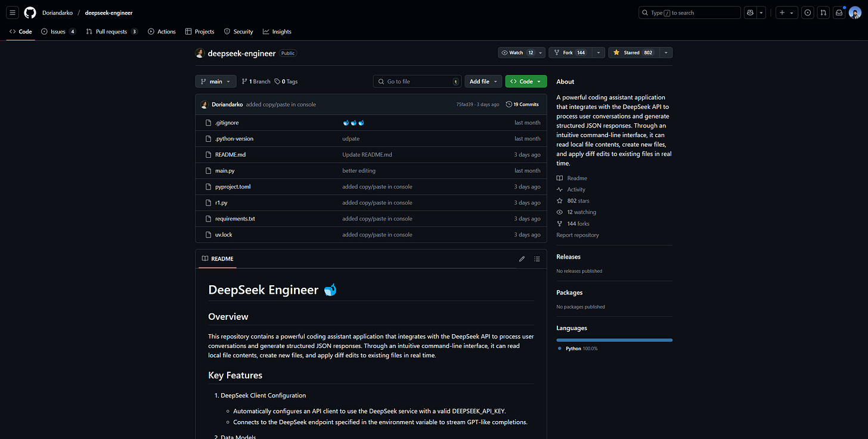Click the Go to file search field
The image size is (868, 439).
417,82
